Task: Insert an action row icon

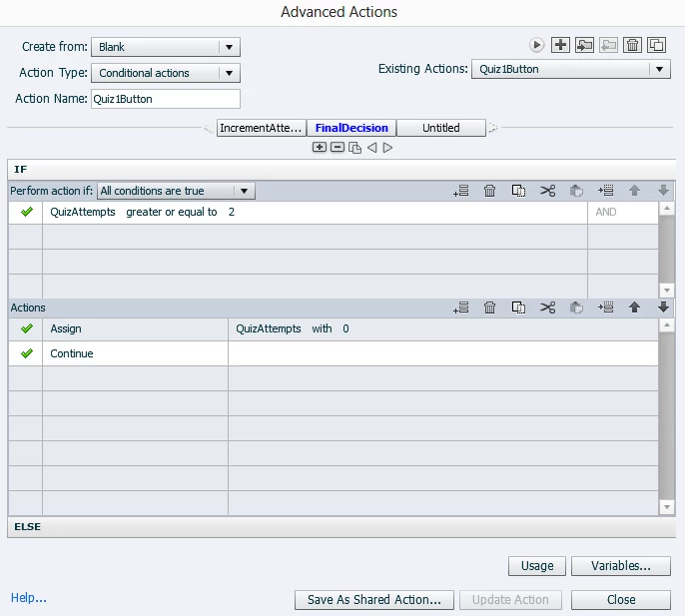Action: click(605, 308)
